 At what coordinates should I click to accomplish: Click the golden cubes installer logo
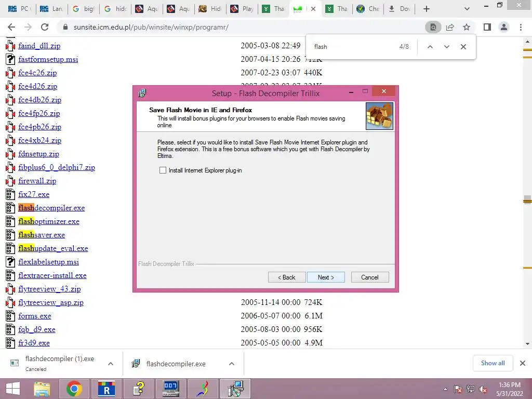[x=379, y=116]
